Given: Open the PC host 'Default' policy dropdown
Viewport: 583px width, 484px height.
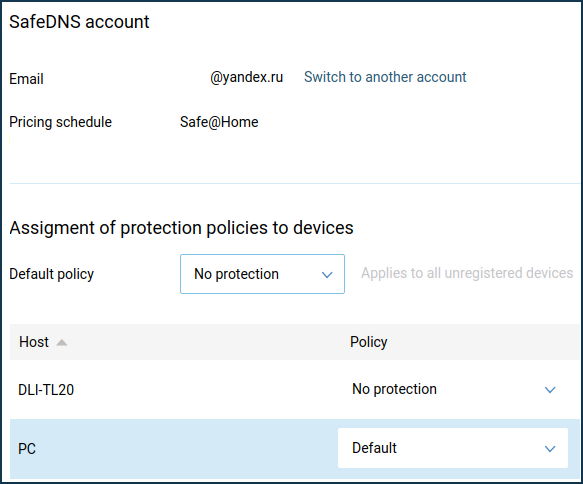Looking at the screenshot, I should click(453, 448).
